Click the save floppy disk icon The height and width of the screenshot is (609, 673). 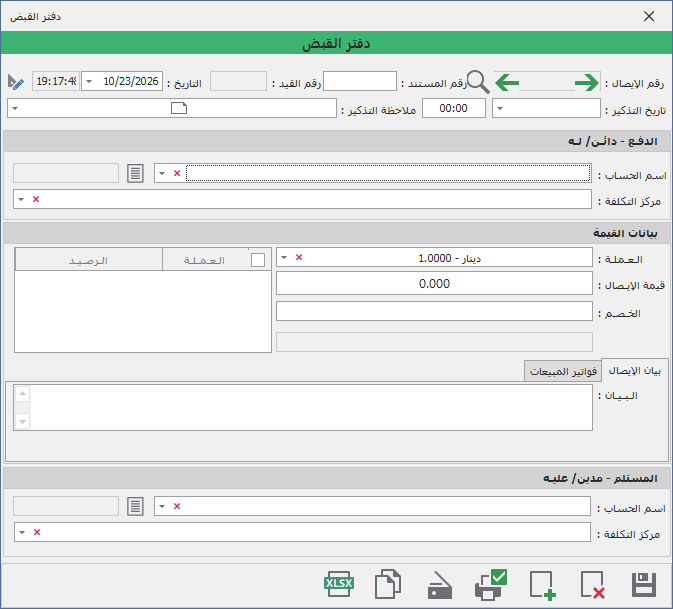click(x=644, y=584)
